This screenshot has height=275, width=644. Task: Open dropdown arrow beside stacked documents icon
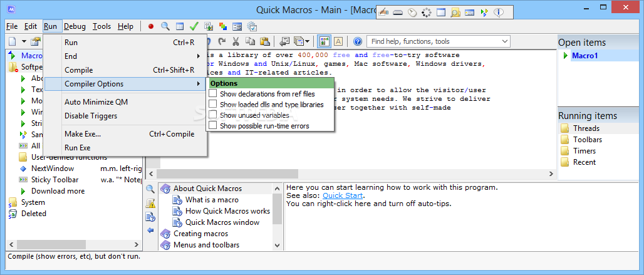(x=307, y=41)
